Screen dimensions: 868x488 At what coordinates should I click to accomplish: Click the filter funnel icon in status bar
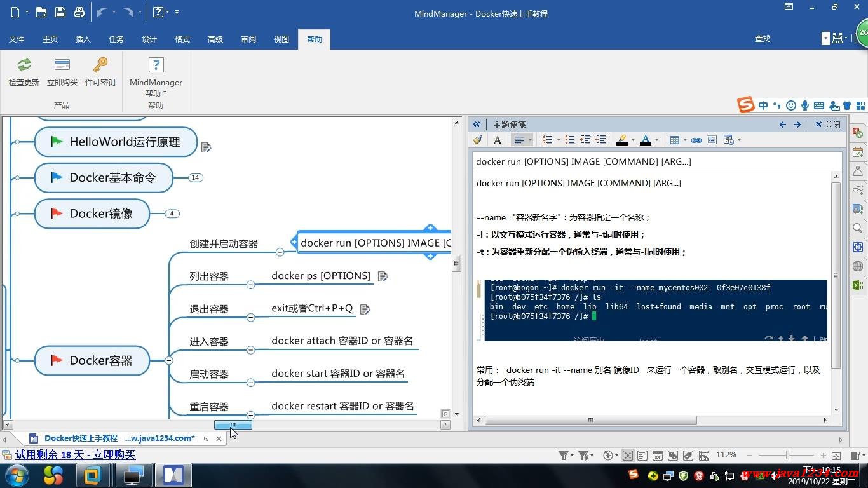pos(564,456)
